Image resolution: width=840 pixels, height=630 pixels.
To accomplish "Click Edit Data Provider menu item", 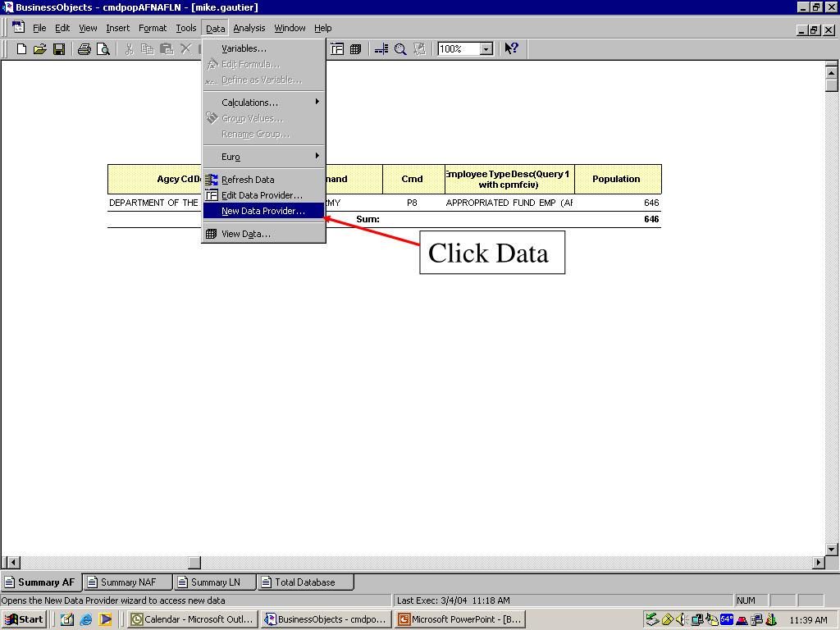I will 261,195.
